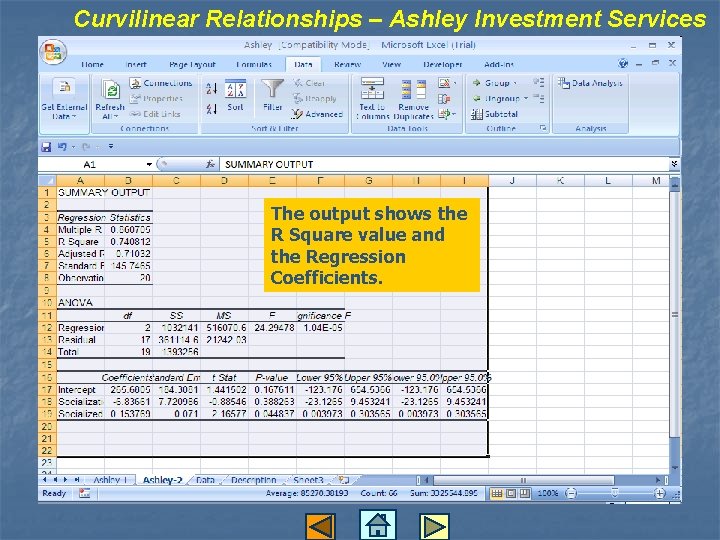Click the Group command
720x540 pixels.
pyautogui.click(x=491, y=83)
